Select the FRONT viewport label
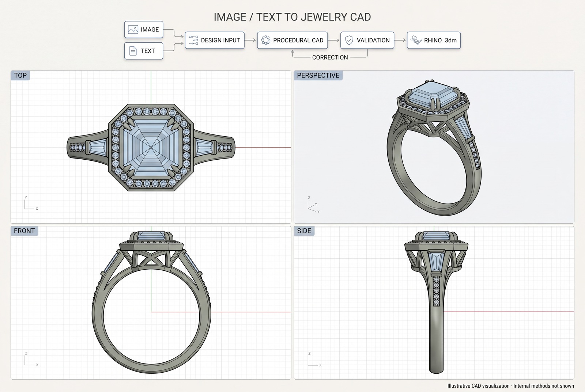The height and width of the screenshot is (392, 585). (24, 231)
